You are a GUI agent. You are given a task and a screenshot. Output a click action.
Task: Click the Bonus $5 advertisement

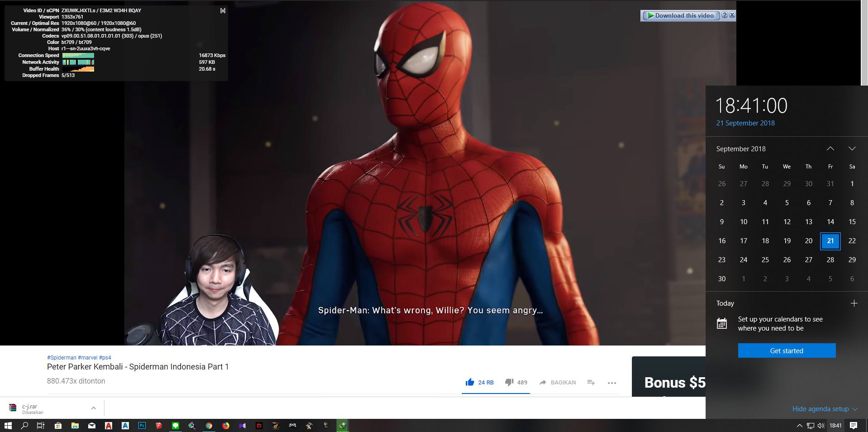point(669,376)
